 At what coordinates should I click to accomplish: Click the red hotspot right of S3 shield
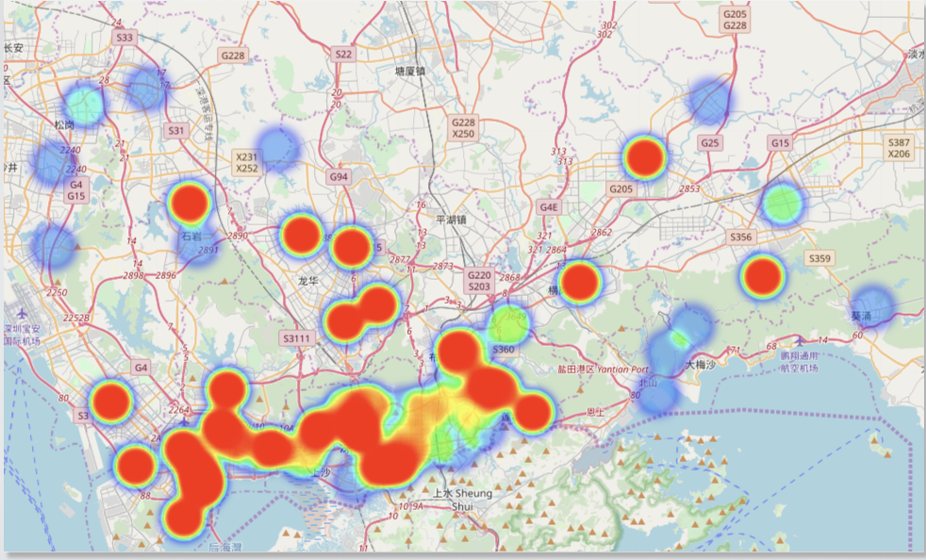point(111,402)
